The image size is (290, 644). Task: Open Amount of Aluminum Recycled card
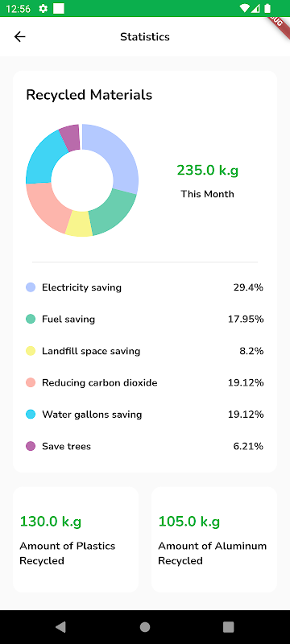[214, 539]
